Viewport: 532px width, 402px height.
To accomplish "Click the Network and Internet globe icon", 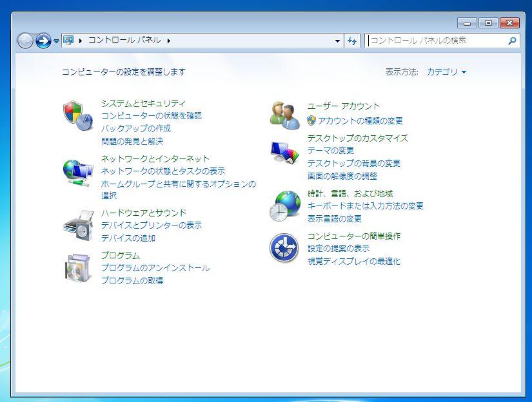I will click(x=77, y=172).
